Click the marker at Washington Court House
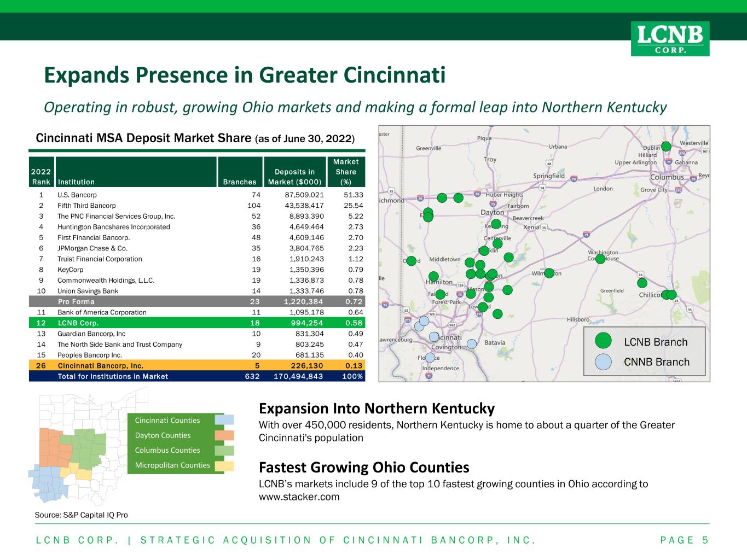This screenshot has height=560, width=747. [x=600, y=259]
